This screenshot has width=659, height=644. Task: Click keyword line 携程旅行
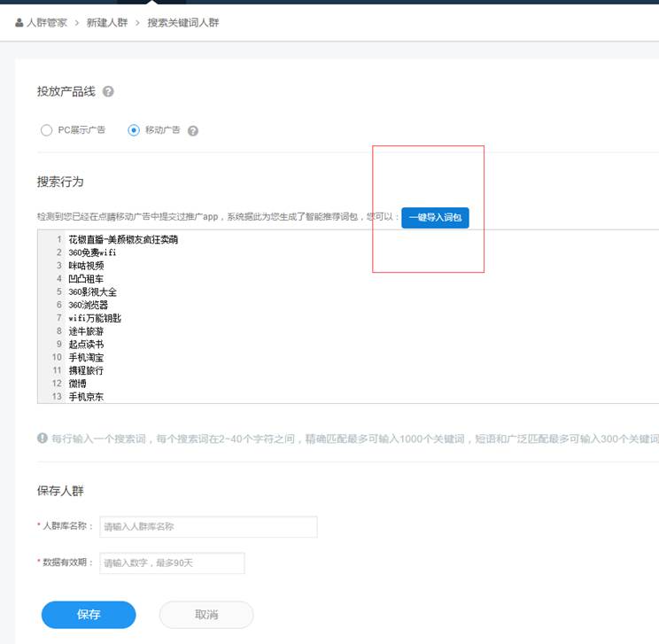(x=86, y=370)
